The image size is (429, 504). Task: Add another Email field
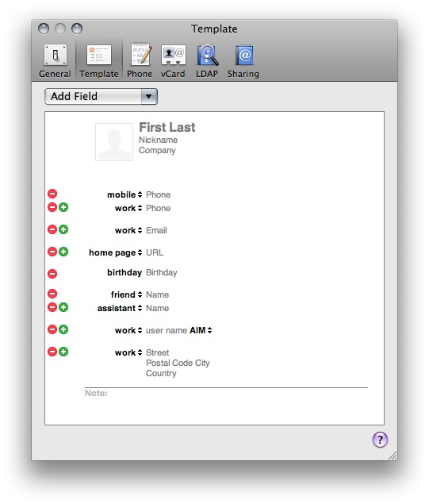(x=63, y=229)
